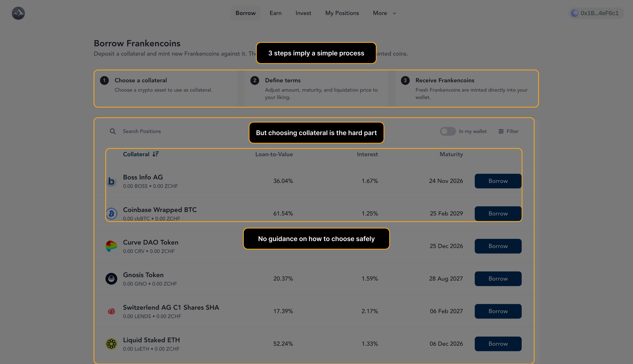Screen dimensions: 633x364
Task: Open the Filter options
Action: (x=508, y=131)
